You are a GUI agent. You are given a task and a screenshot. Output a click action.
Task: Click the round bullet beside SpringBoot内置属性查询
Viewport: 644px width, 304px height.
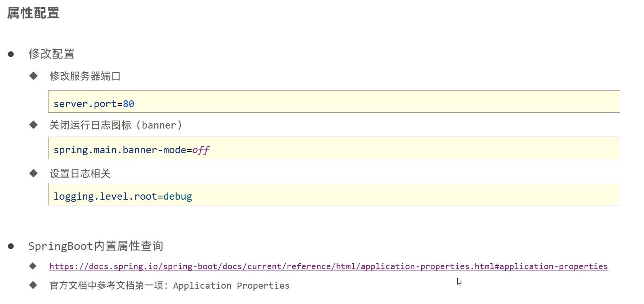(x=11, y=246)
